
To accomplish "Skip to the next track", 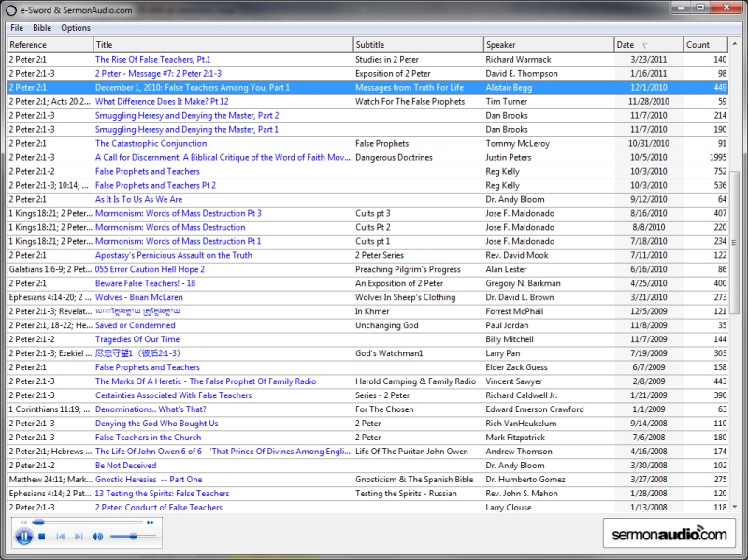I will (x=79, y=537).
